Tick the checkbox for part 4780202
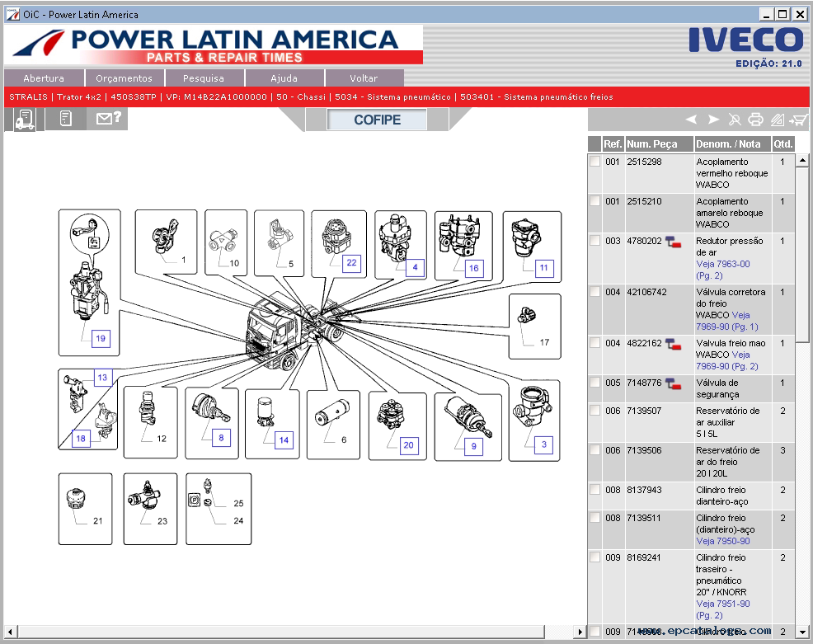 coord(594,241)
